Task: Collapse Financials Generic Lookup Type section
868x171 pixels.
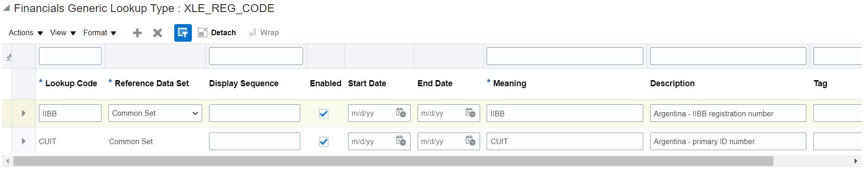Action: [6, 8]
